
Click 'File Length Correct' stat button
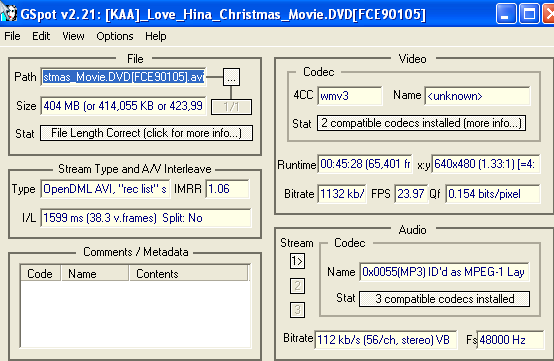(x=146, y=133)
